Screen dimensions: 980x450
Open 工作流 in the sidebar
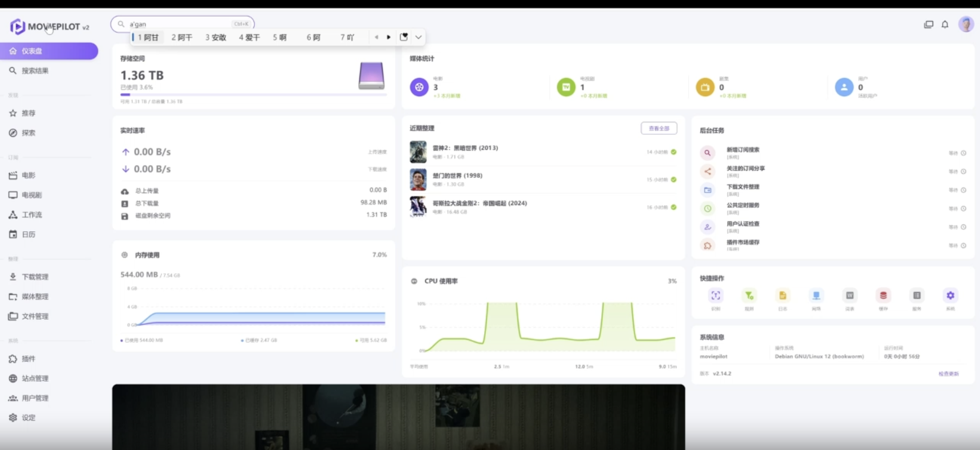(x=49, y=215)
